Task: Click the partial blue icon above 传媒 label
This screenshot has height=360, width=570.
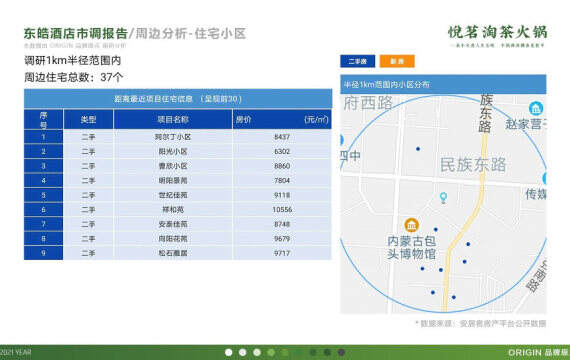Action: click(x=545, y=179)
